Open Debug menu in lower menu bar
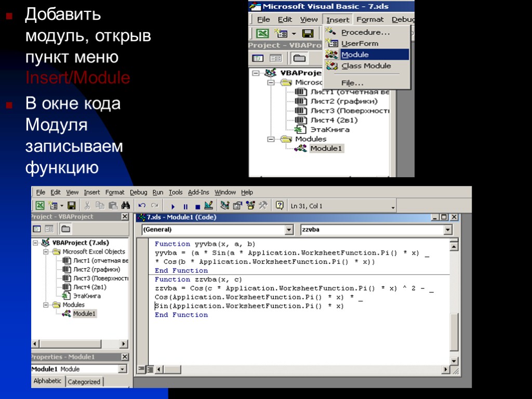532x399 pixels. click(138, 192)
